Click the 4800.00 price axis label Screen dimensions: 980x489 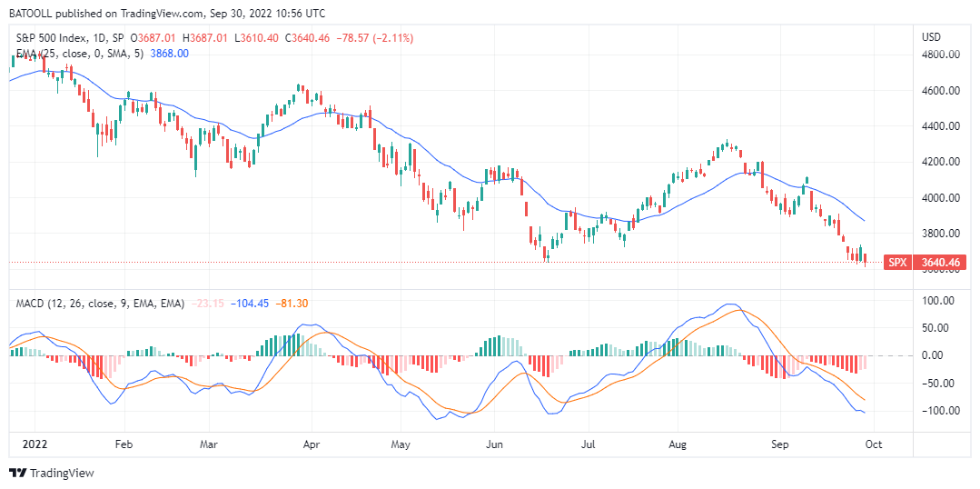940,55
